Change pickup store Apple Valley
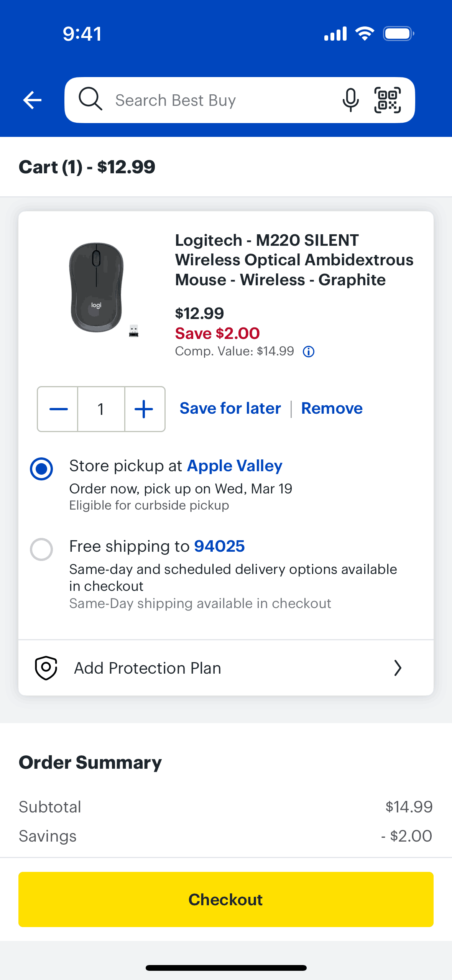452x980 pixels. click(235, 466)
